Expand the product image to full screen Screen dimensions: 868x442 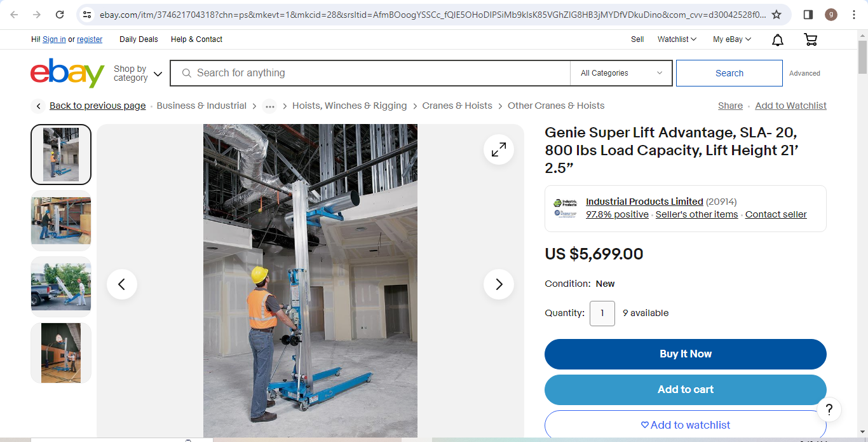point(499,149)
